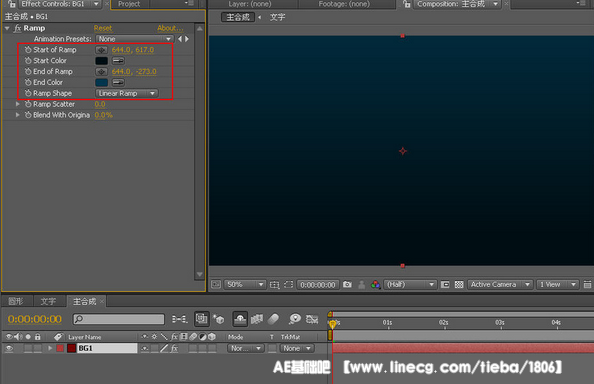Image resolution: width=594 pixels, height=384 pixels.
Task: Pick Start Color with the eyedropper
Action: click(x=118, y=61)
